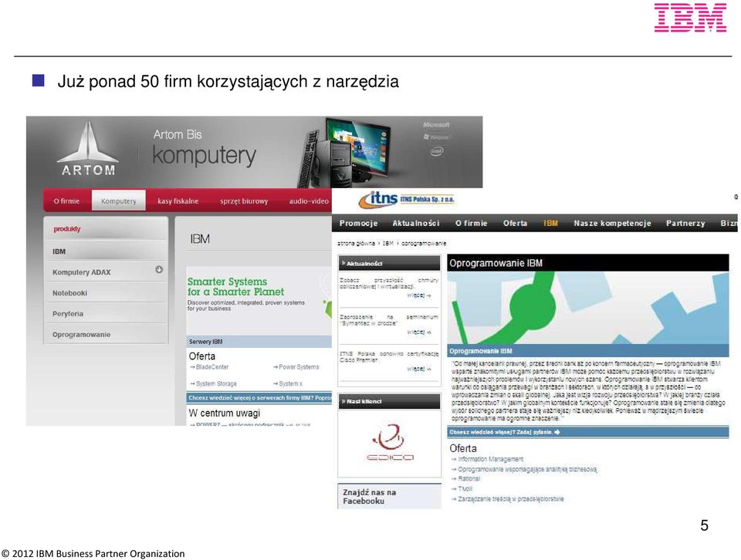Open Promocje in the ITNS menu
Image resolution: width=741 pixels, height=560 pixels.
tap(359, 224)
